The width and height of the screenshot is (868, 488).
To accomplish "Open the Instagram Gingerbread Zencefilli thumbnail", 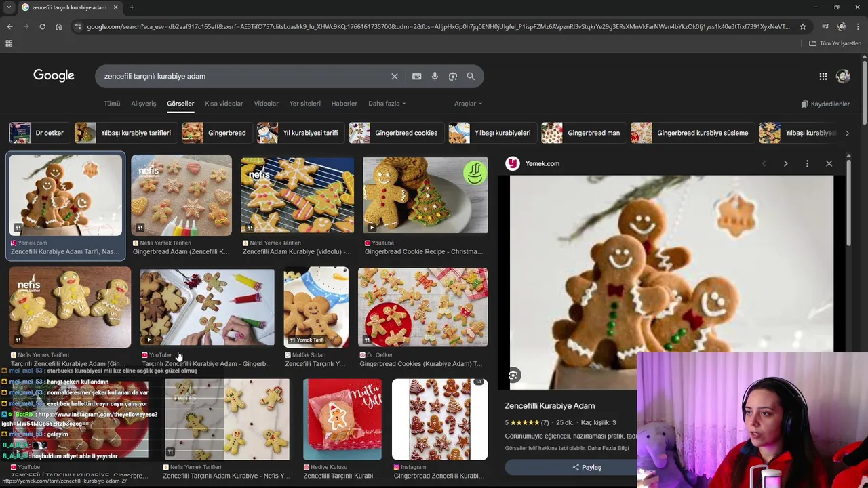I will tap(439, 419).
